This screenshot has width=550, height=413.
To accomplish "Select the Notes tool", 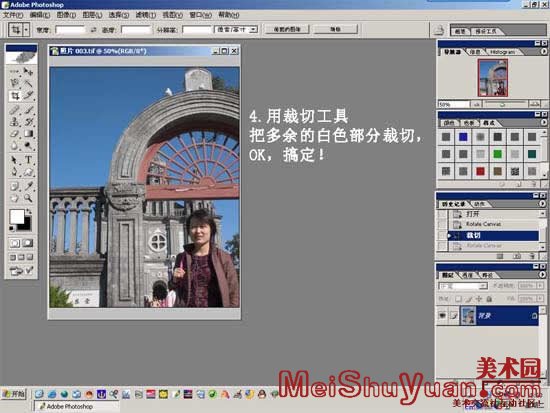I will pos(14,186).
